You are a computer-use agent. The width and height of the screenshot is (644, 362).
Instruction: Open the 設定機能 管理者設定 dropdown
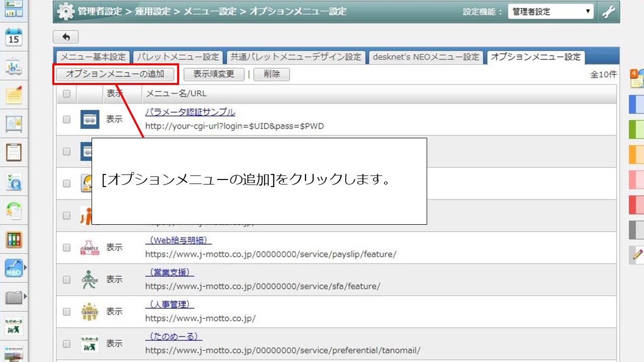coord(550,12)
